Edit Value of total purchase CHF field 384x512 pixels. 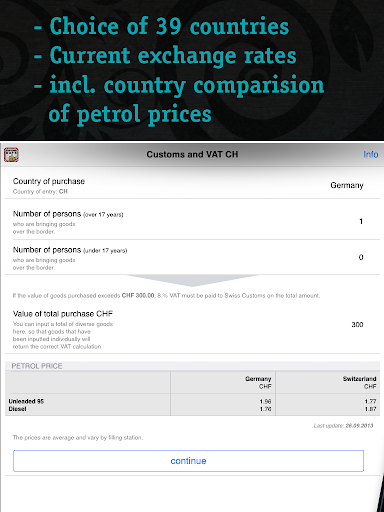click(192, 330)
